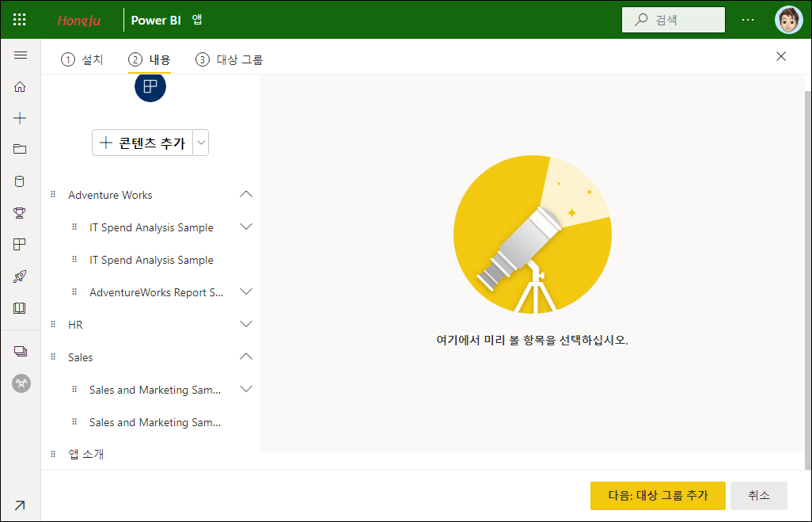Screen dimensions: 812x522
Task: Expand the first IT Spend Analysis Sample
Action: [x=246, y=227]
